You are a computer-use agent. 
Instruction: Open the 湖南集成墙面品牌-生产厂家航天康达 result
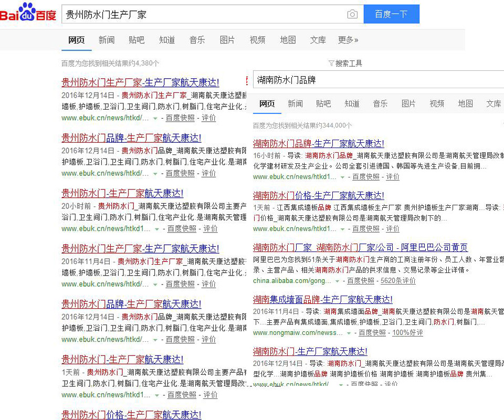pos(323,299)
